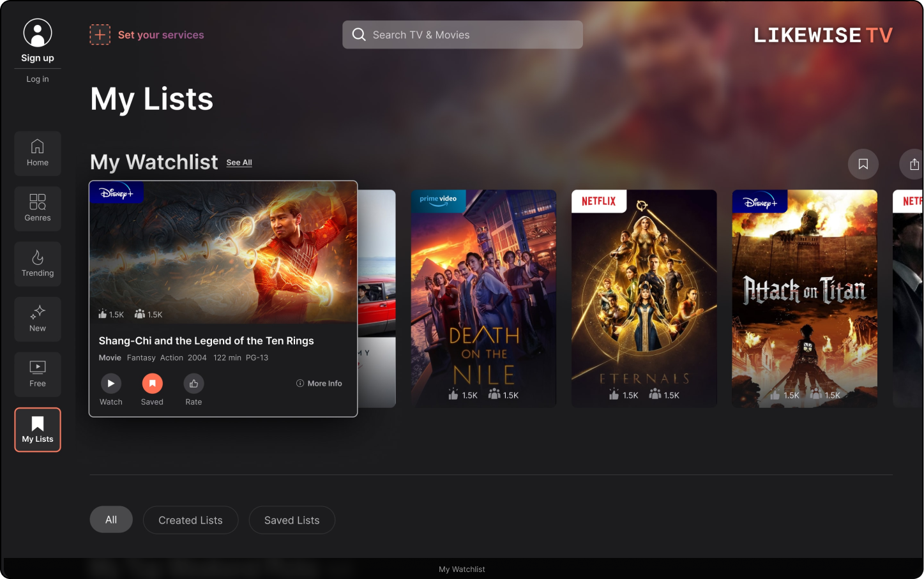Screen dimensions: 924x579
Task: Open the Log in link
Action: point(38,79)
